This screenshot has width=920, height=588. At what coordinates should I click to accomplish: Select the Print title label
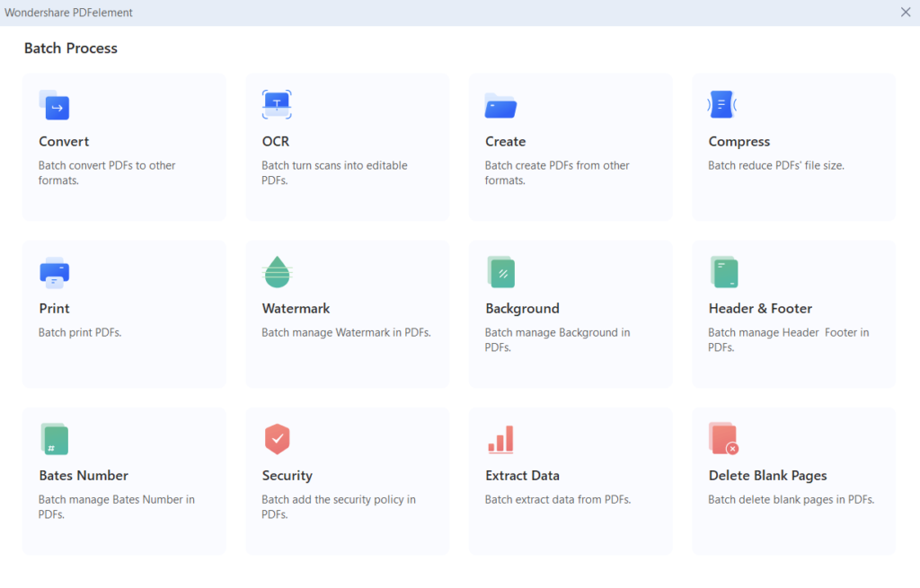click(x=54, y=308)
